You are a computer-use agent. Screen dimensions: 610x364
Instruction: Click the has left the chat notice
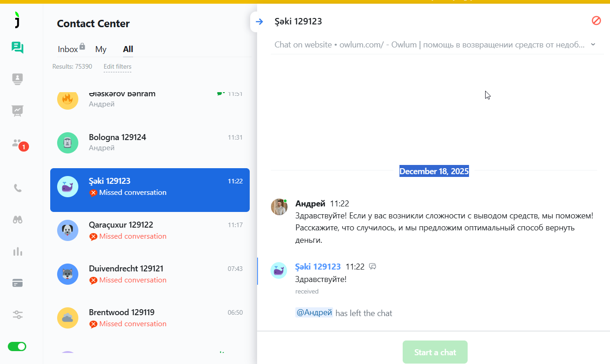[x=364, y=313]
